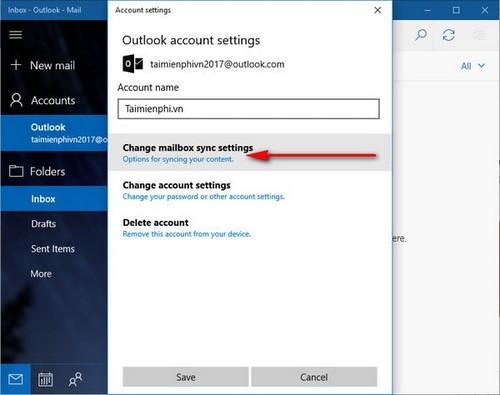Close the Account settings dialog

378,10
